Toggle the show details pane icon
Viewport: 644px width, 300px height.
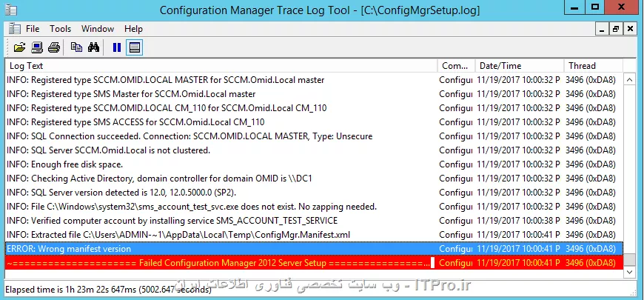pyautogui.click(x=134, y=47)
